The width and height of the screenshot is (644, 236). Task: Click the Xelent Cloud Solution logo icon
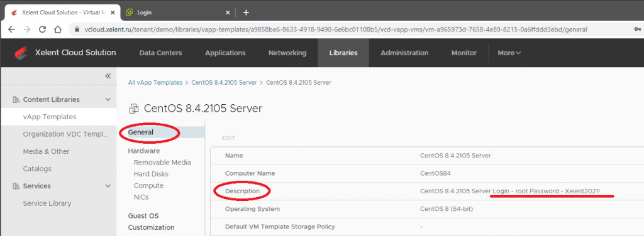[x=21, y=53]
